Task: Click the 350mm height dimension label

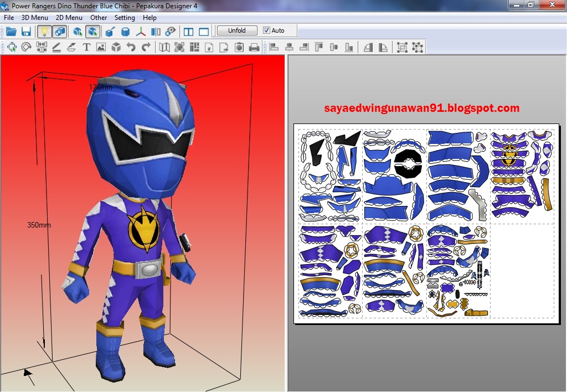Action: 39,225
